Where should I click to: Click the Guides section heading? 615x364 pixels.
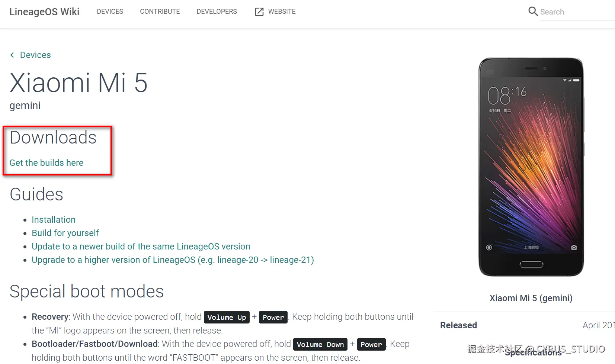coord(36,194)
